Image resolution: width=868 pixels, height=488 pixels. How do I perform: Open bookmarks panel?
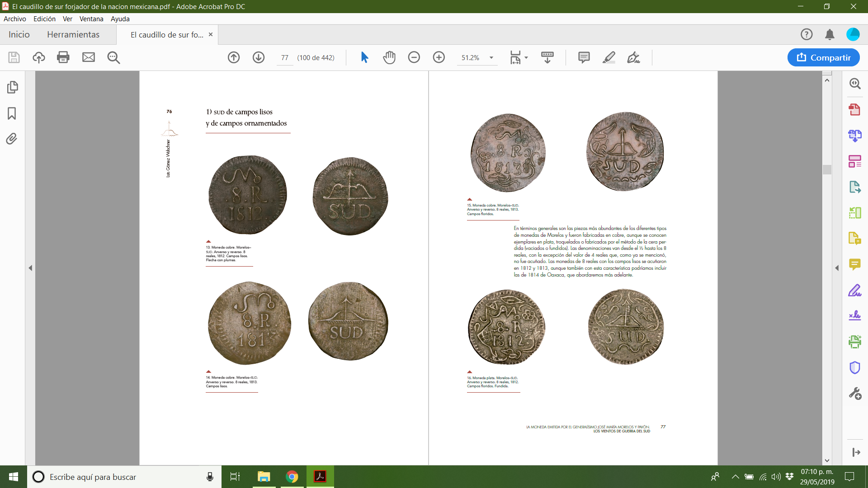click(x=12, y=113)
